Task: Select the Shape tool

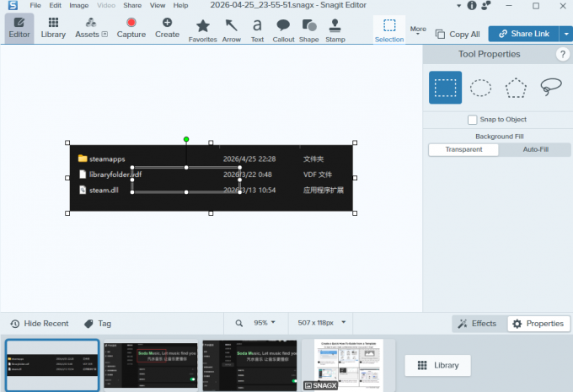Action: coord(309,30)
